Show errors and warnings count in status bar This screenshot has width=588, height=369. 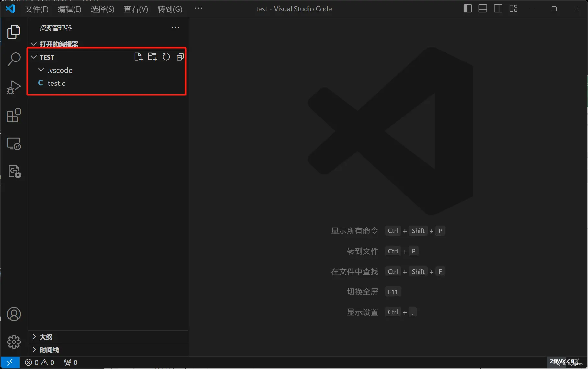40,363
